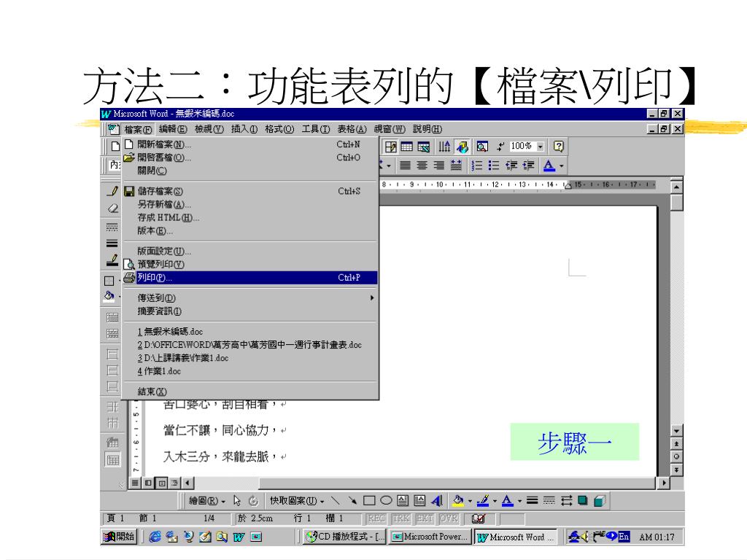Viewport: 747px width, 560px height.
Task: Select the Line drawing tool
Action: click(336, 501)
